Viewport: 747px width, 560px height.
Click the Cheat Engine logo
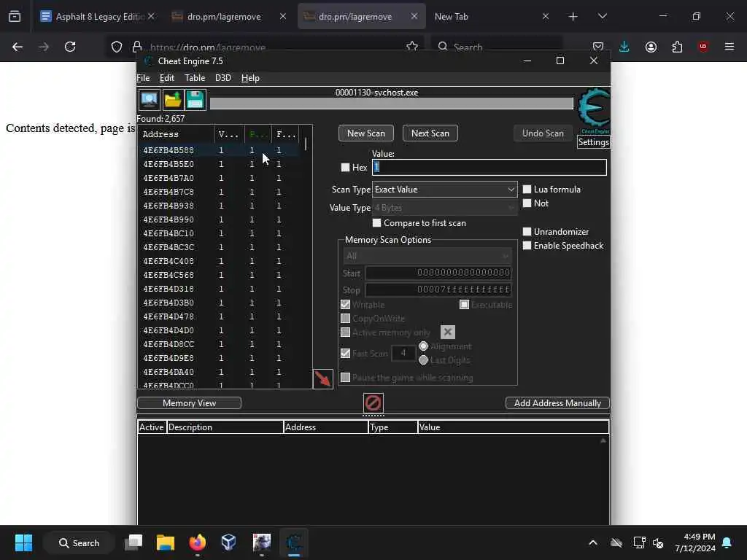(594, 109)
